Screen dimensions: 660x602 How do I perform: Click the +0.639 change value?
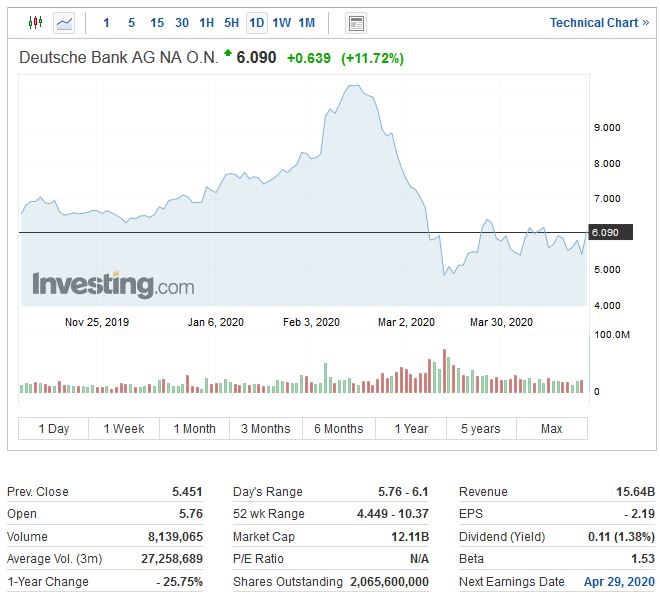[309, 58]
